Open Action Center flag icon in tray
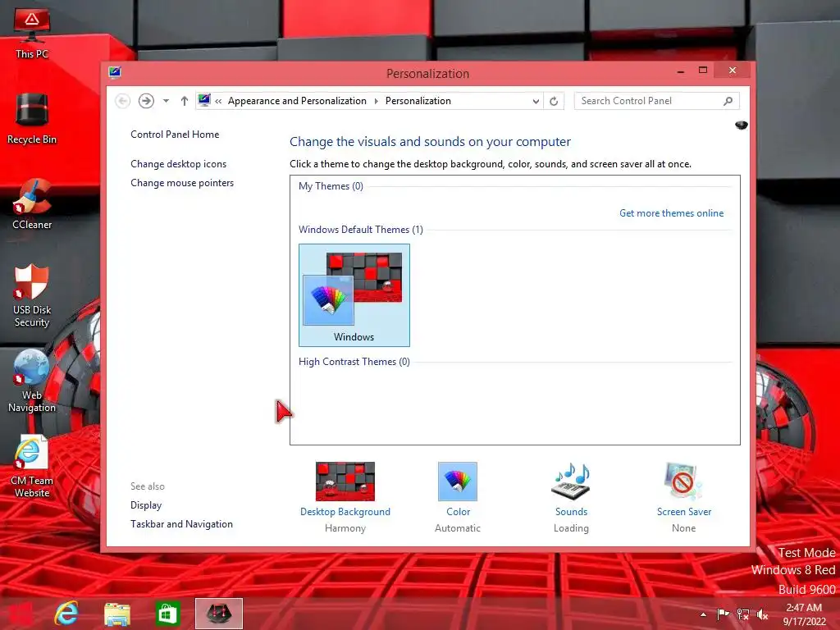The image size is (840, 630). tap(723, 614)
